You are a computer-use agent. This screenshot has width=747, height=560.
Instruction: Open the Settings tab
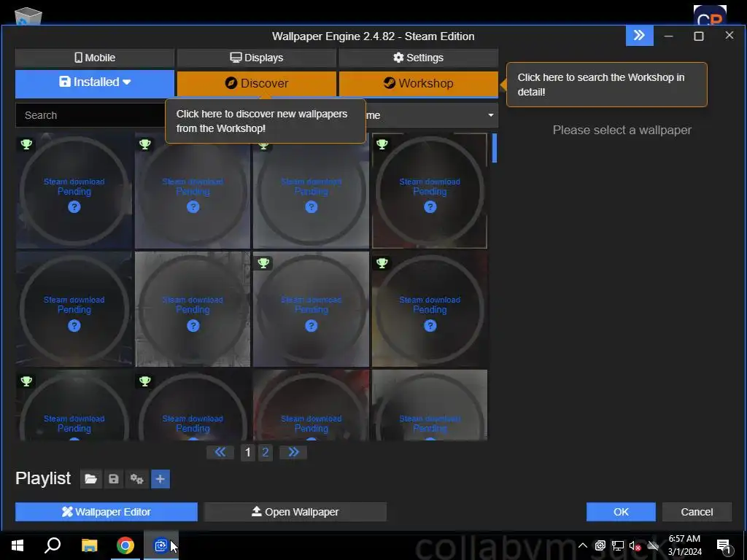[x=418, y=58]
